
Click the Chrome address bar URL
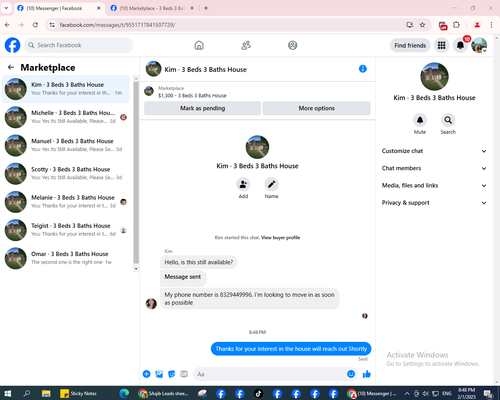pos(117,25)
